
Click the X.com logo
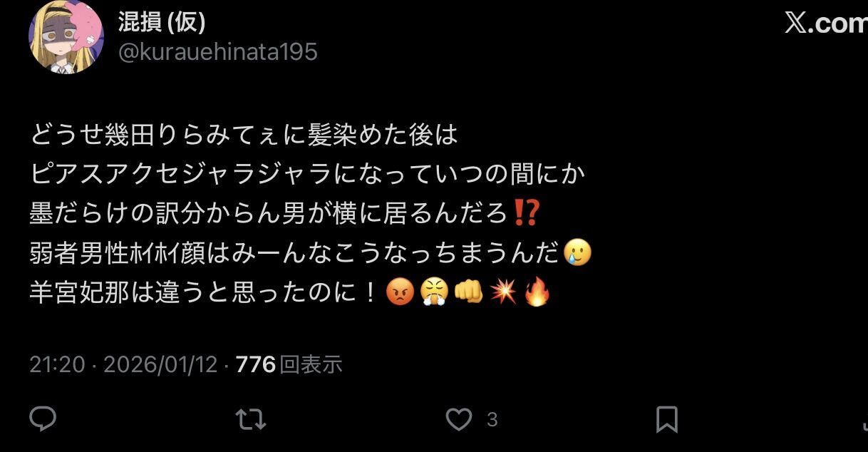pyautogui.click(x=826, y=24)
